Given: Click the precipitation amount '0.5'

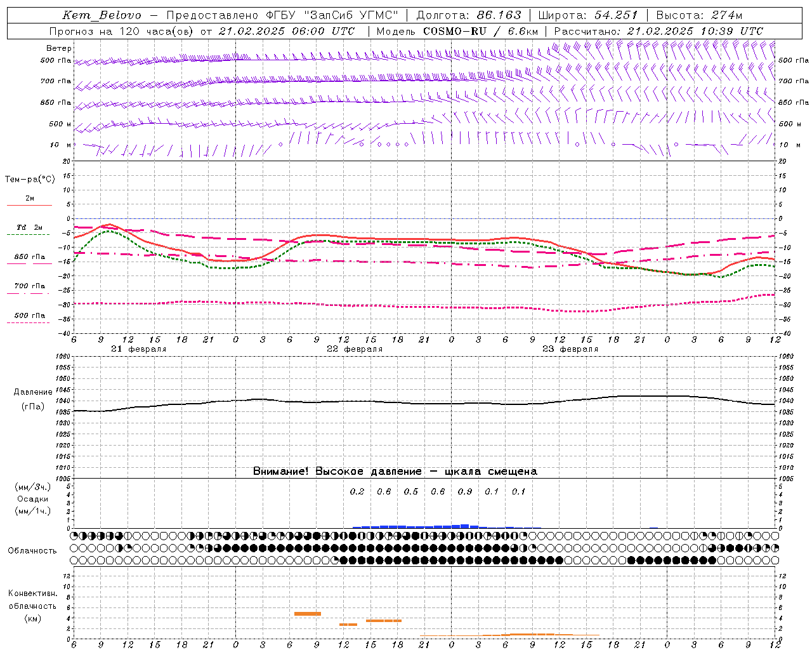Looking at the screenshot, I should tap(411, 492).
